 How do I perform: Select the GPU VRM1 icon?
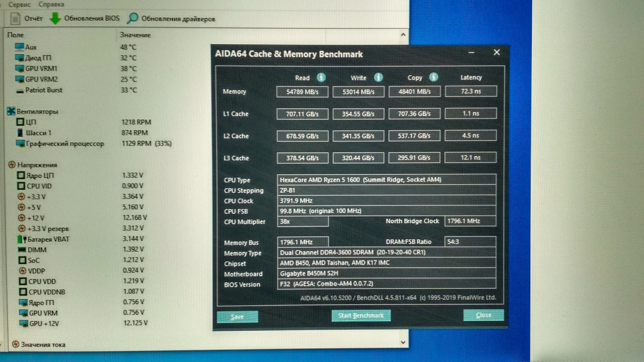(19, 69)
